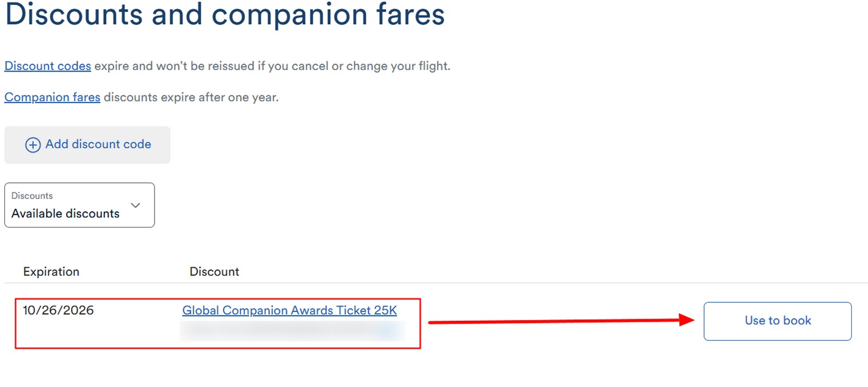Open the Discounts dropdown

(79, 205)
